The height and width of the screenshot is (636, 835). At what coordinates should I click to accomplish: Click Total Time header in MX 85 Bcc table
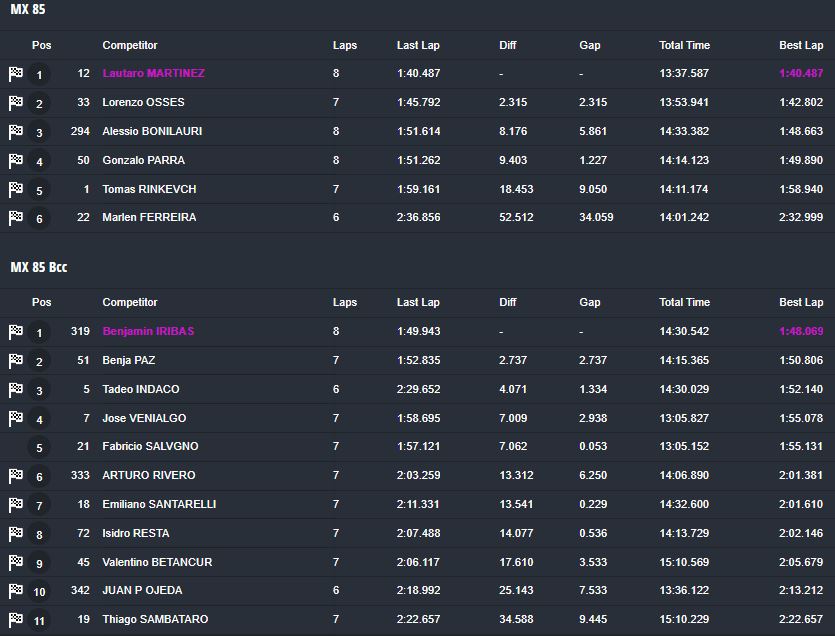click(x=684, y=302)
